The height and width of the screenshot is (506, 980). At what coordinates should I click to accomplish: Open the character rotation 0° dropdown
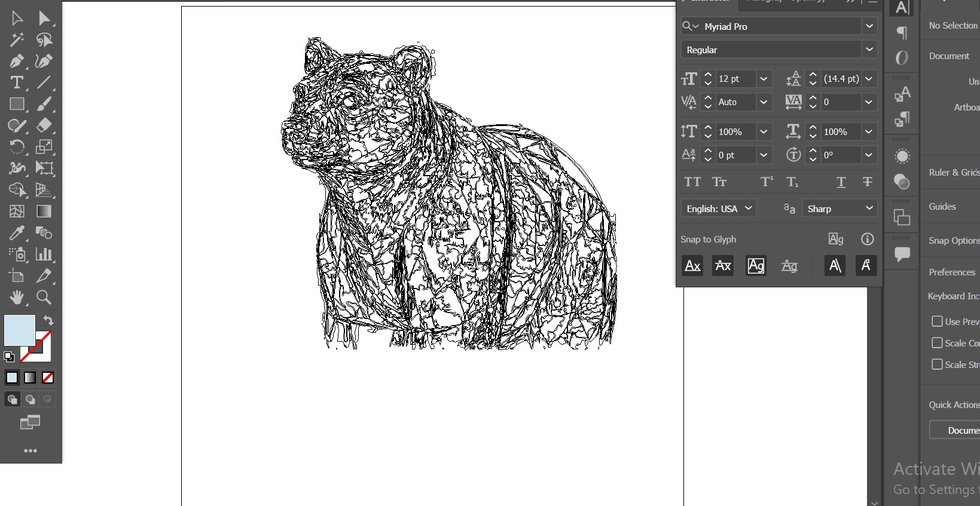pyautogui.click(x=869, y=155)
